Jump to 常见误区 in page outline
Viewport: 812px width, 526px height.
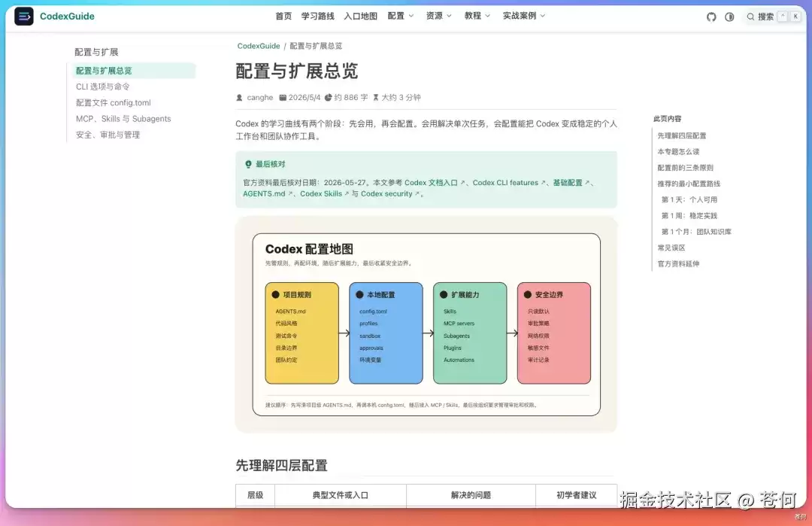click(x=671, y=248)
